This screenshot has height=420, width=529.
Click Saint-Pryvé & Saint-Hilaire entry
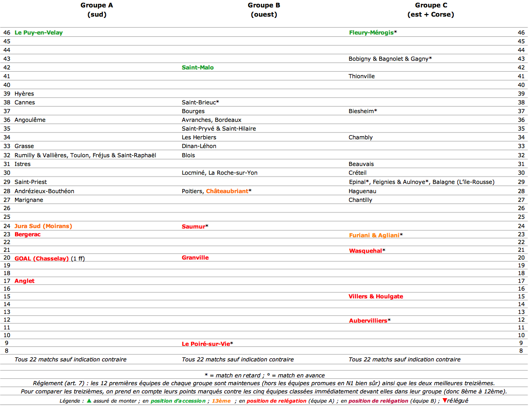click(219, 129)
